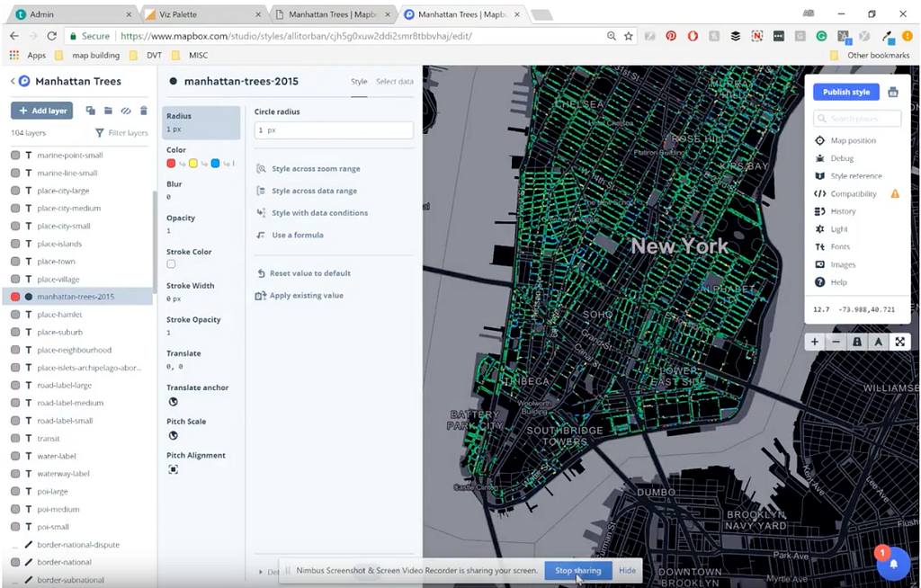Open the style History
Screen dimensions: 921x588
click(x=836, y=211)
